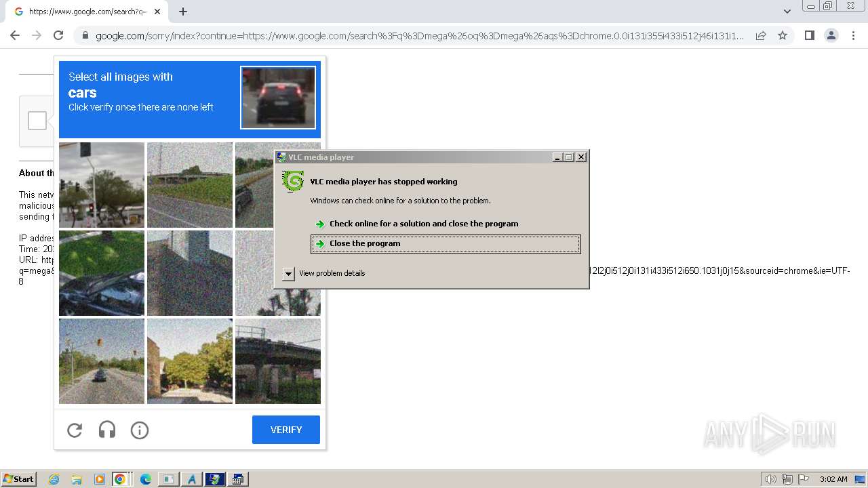Select the elevated bridge fence image tile

pyautogui.click(x=278, y=361)
